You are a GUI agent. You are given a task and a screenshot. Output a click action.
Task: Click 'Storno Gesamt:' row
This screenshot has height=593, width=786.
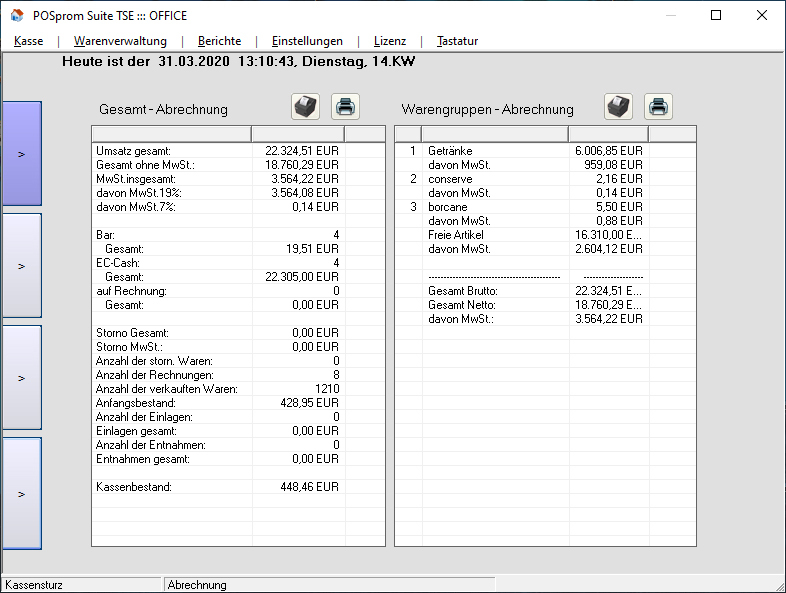[x=239, y=333]
